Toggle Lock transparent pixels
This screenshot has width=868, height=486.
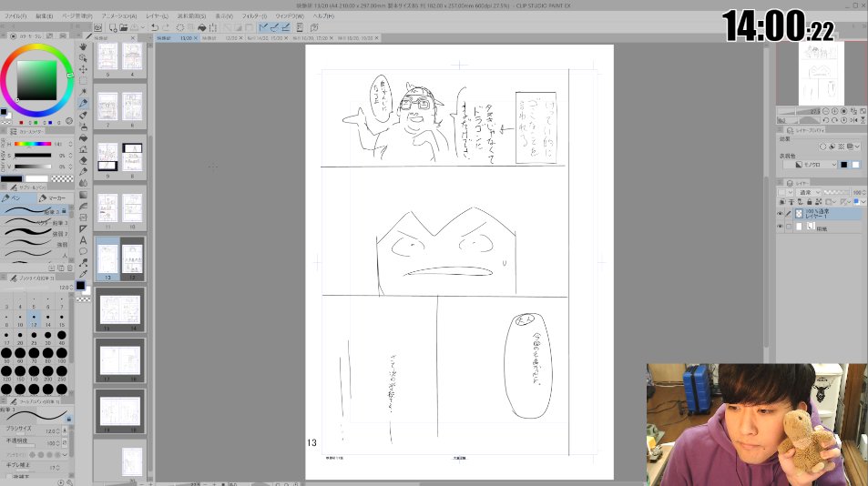(x=819, y=202)
